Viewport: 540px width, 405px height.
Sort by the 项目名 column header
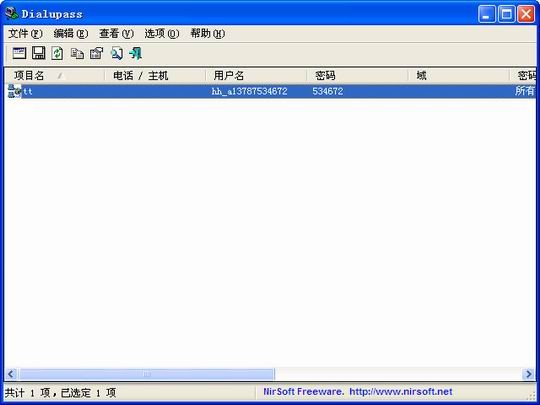pos(54,75)
